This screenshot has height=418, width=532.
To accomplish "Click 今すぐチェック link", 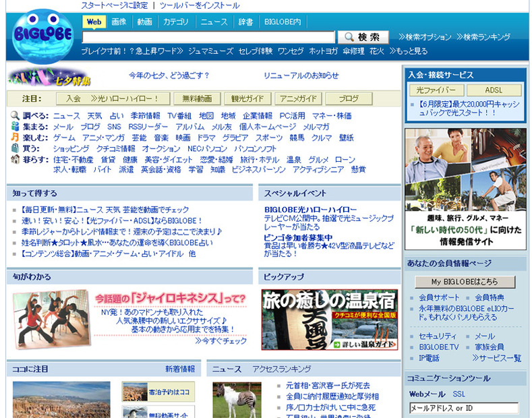I will click(x=221, y=340).
